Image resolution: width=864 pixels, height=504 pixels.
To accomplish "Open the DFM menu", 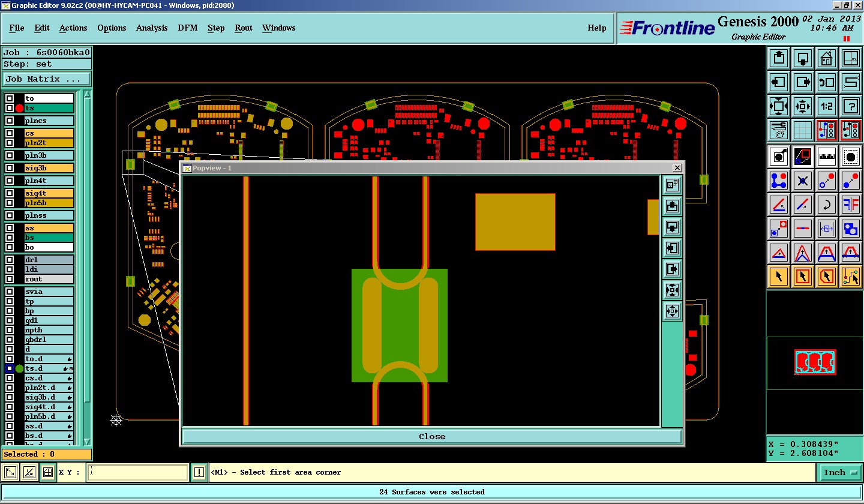I will (187, 28).
